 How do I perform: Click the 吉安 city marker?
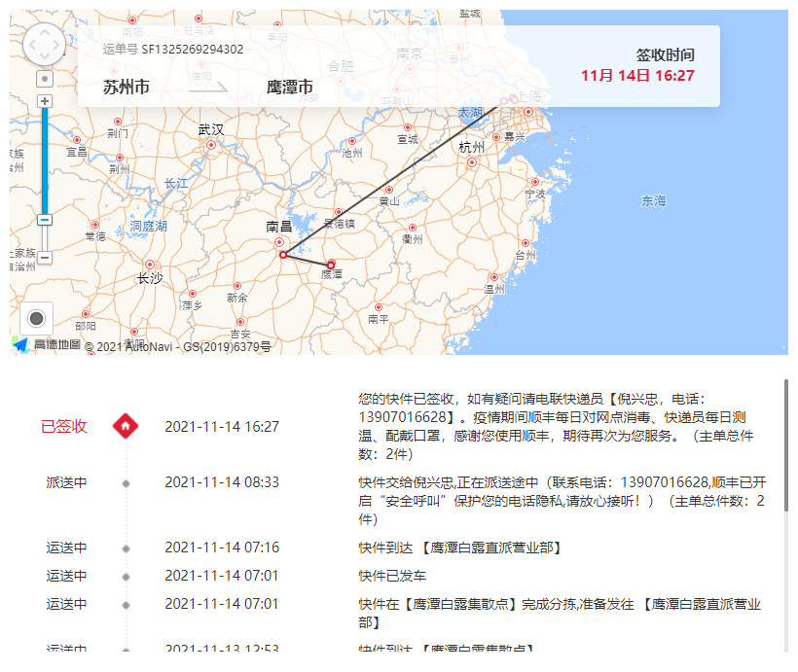click(240, 322)
